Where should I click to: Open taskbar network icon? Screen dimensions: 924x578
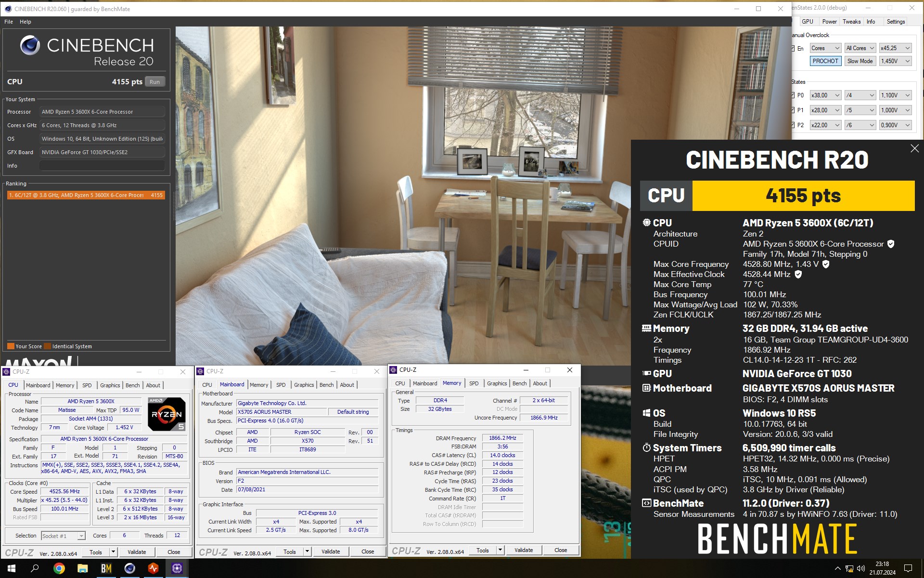[x=849, y=568]
